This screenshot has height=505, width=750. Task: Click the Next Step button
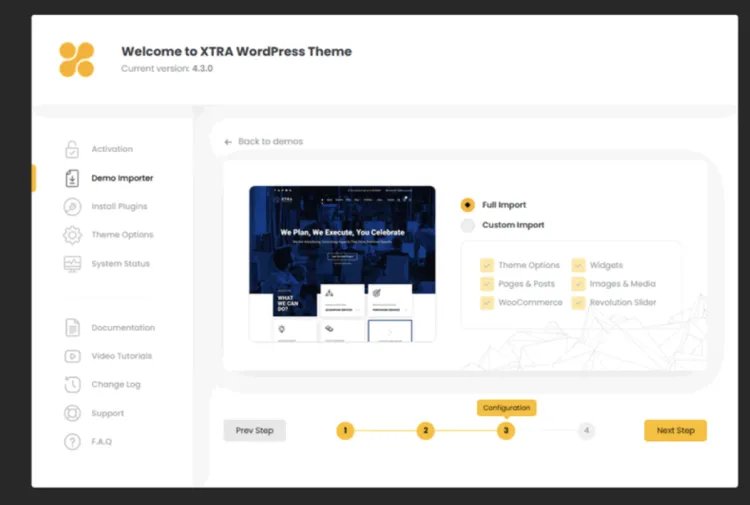(675, 430)
